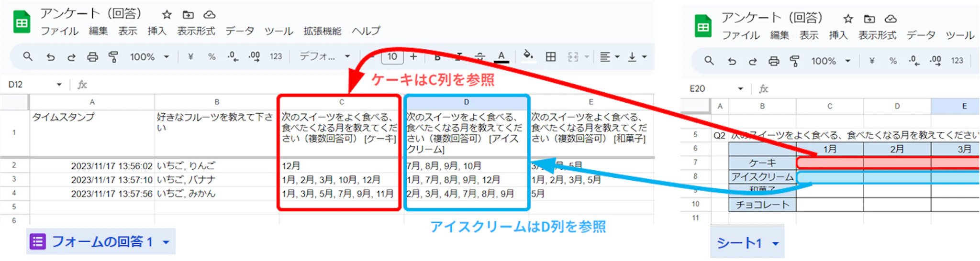This screenshot has width=980, height=261.
Task: Open the zoom 100% dropdown on left
Action: (x=149, y=57)
